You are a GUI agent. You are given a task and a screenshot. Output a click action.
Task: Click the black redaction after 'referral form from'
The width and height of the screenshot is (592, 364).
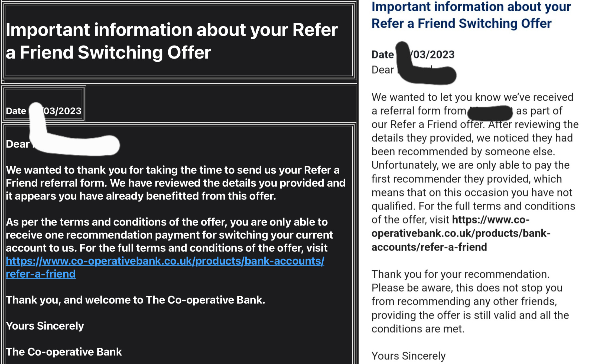coord(490,113)
